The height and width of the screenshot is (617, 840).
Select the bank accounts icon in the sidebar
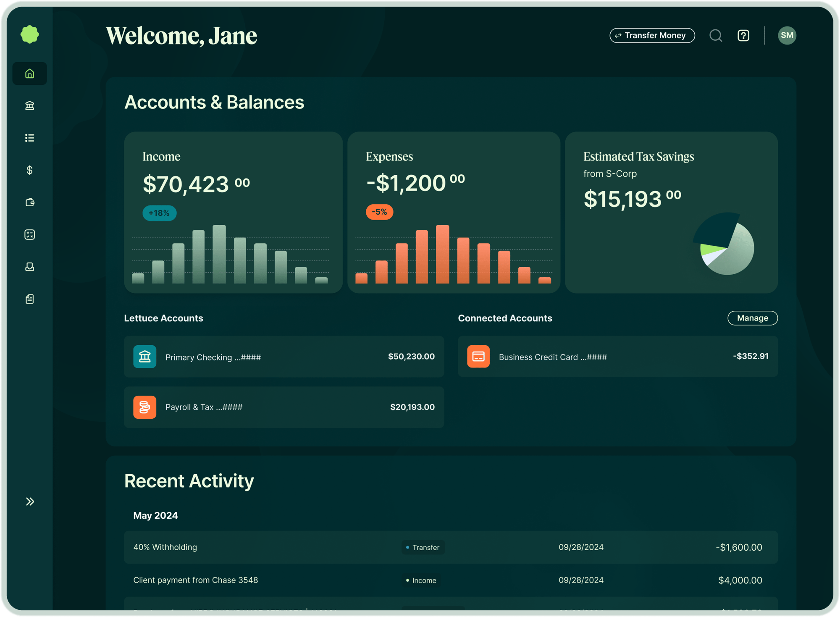[x=29, y=105]
